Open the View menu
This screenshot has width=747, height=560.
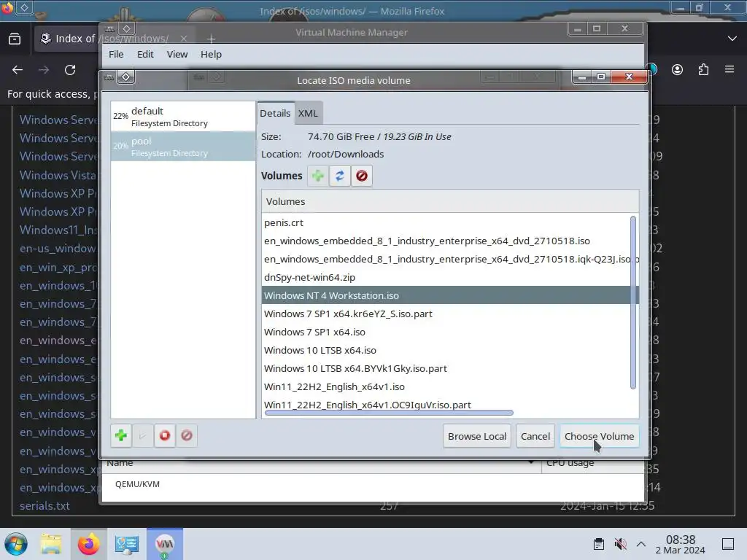[177, 54]
